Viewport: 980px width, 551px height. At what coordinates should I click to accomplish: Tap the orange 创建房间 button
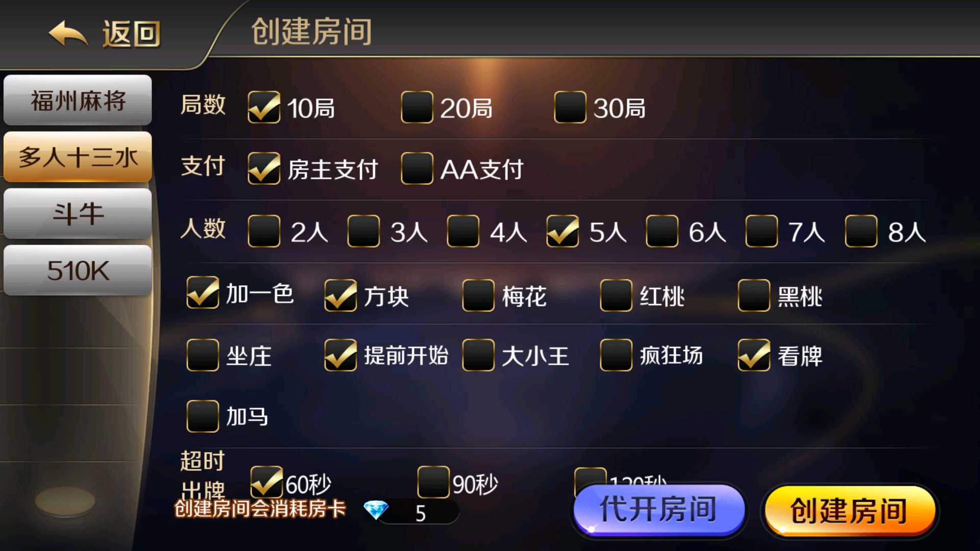coord(849,510)
